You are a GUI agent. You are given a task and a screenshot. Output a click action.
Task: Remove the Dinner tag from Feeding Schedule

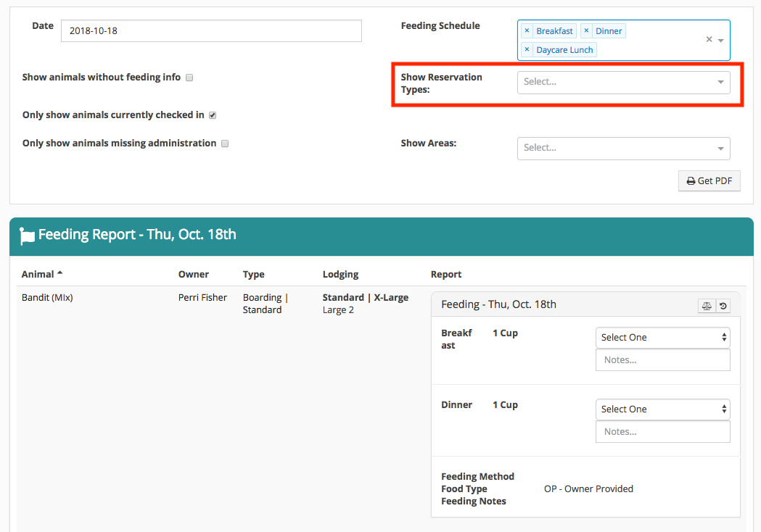[587, 30]
